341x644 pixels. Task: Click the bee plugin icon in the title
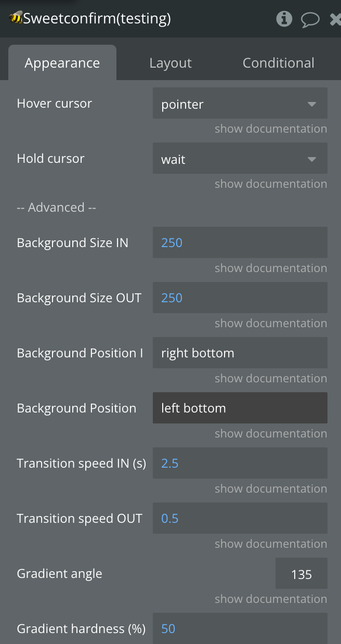click(16, 18)
